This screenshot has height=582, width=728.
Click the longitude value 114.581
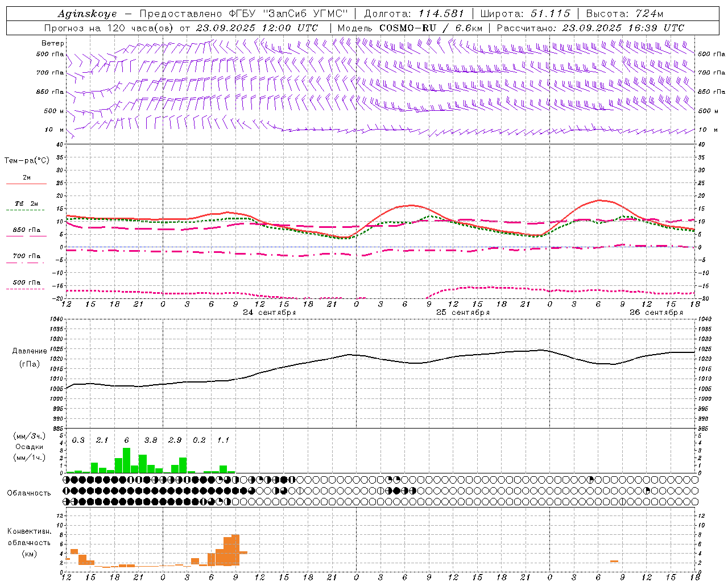point(441,14)
